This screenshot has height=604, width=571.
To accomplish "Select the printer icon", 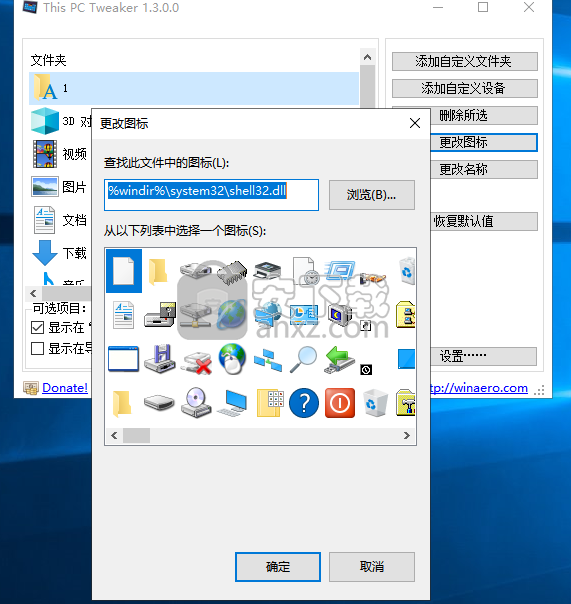I will click(267, 271).
